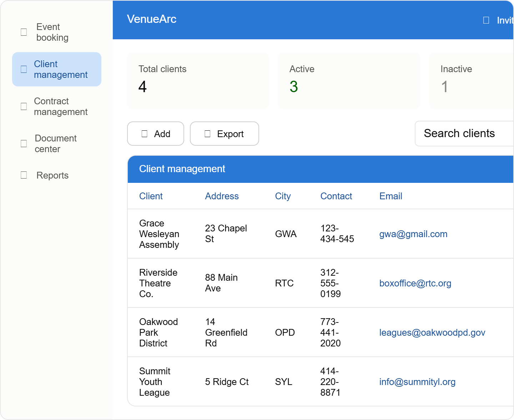Sort the table by Email column
514x420 pixels.
[x=391, y=196]
